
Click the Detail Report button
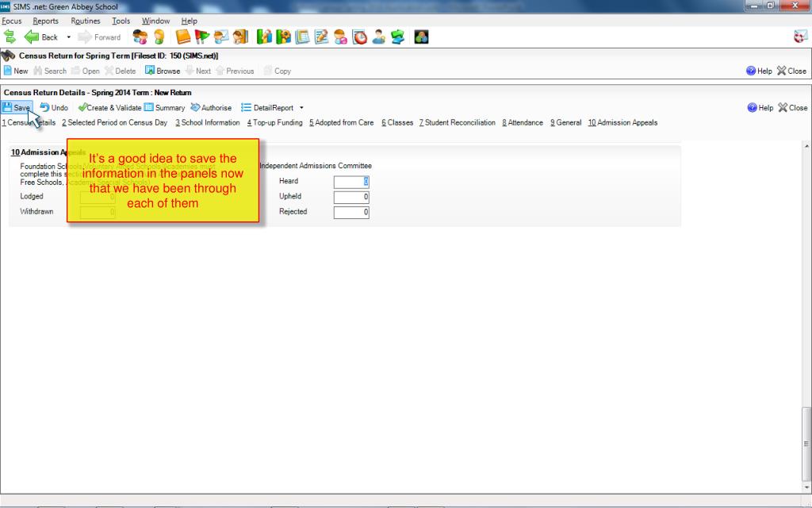coord(267,108)
